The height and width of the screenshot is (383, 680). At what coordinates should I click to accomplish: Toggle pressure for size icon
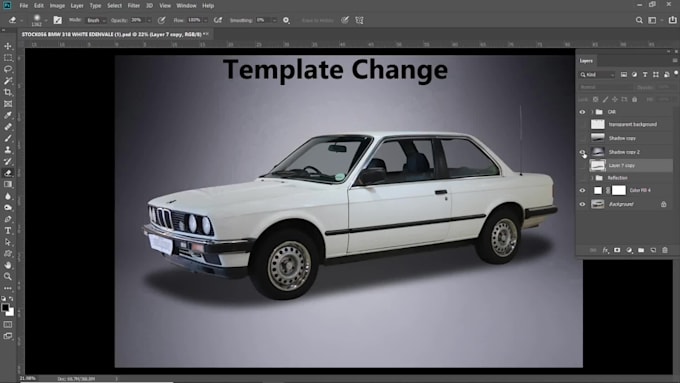click(345, 20)
